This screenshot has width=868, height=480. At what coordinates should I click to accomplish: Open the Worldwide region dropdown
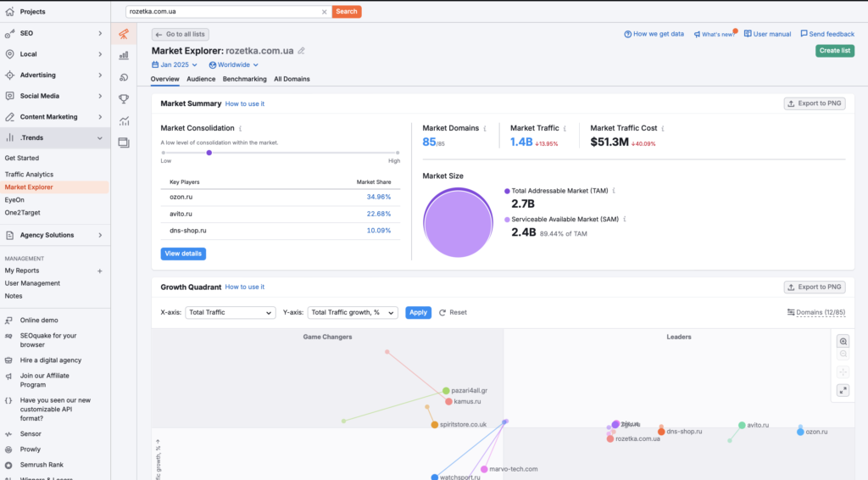(x=233, y=64)
